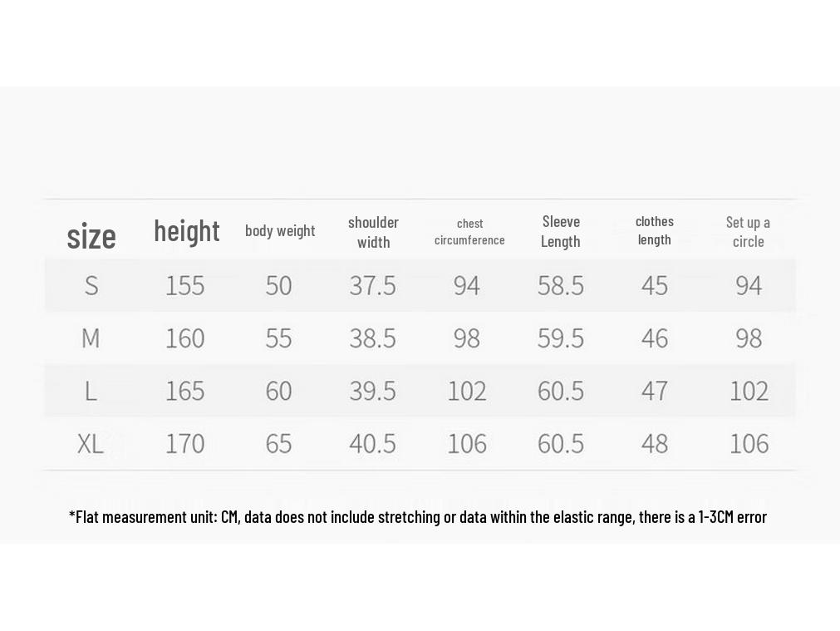Click the sleeve length value 58.5
This screenshot has height=631, width=840.
[x=561, y=286]
